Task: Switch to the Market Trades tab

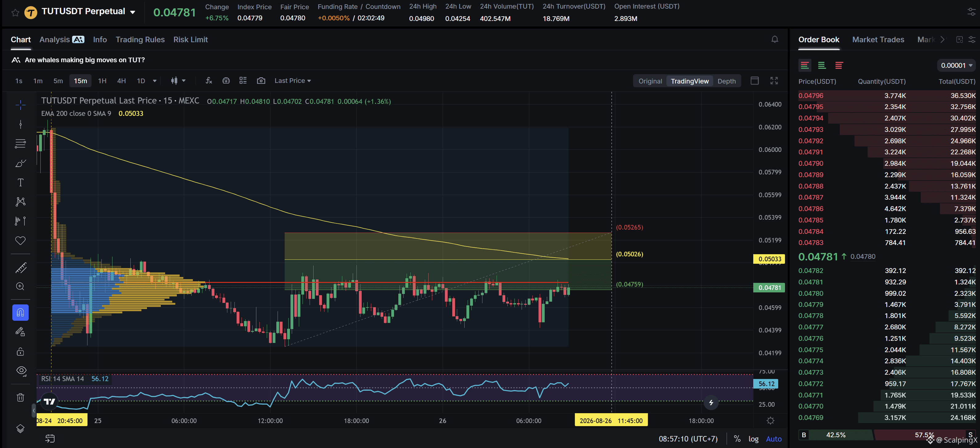Action: [x=878, y=39]
